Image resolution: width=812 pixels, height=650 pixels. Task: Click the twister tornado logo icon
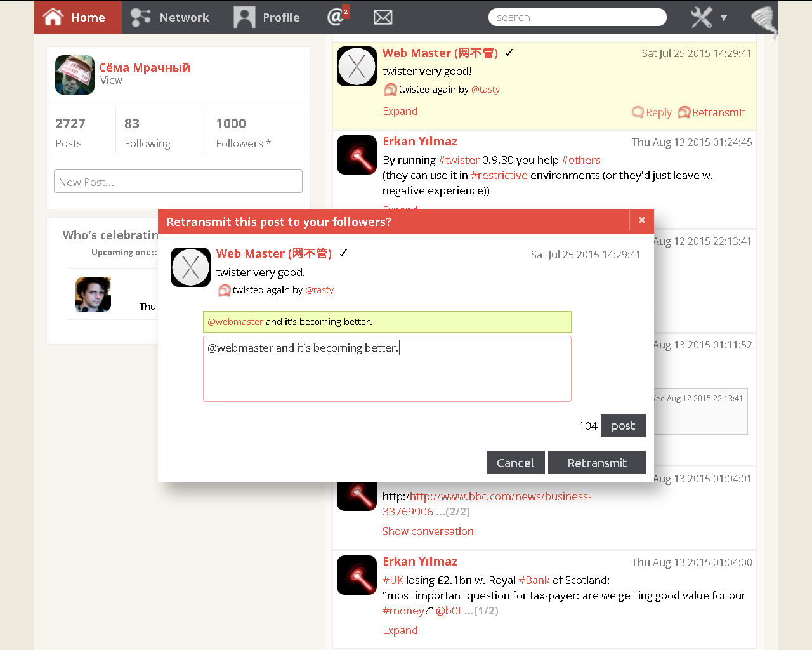pyautogui.click(x=763, y=20)
